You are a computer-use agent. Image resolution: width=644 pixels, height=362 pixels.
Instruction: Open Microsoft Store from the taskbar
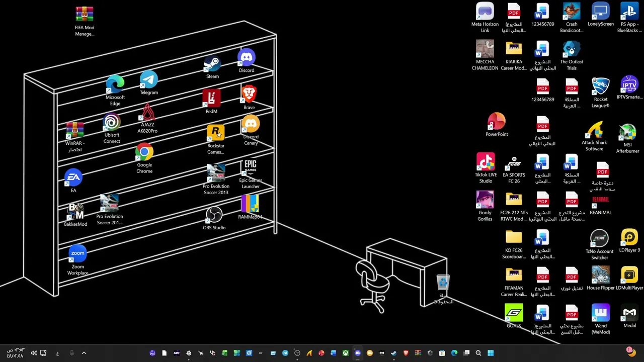tap(442, 353)
